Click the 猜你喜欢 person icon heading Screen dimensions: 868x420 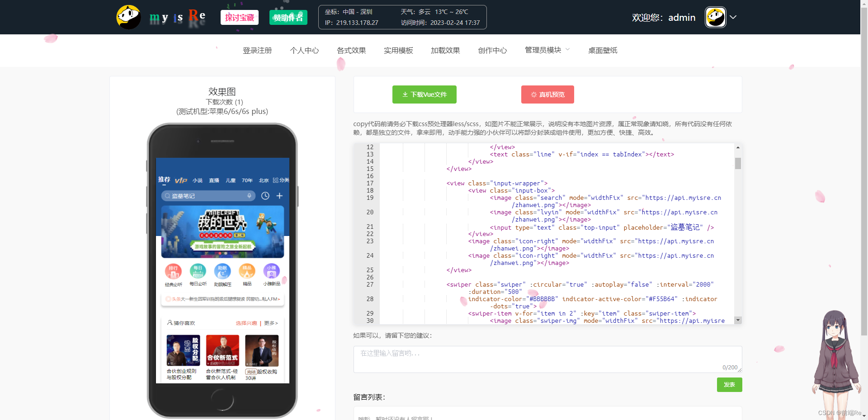(181, 323)
